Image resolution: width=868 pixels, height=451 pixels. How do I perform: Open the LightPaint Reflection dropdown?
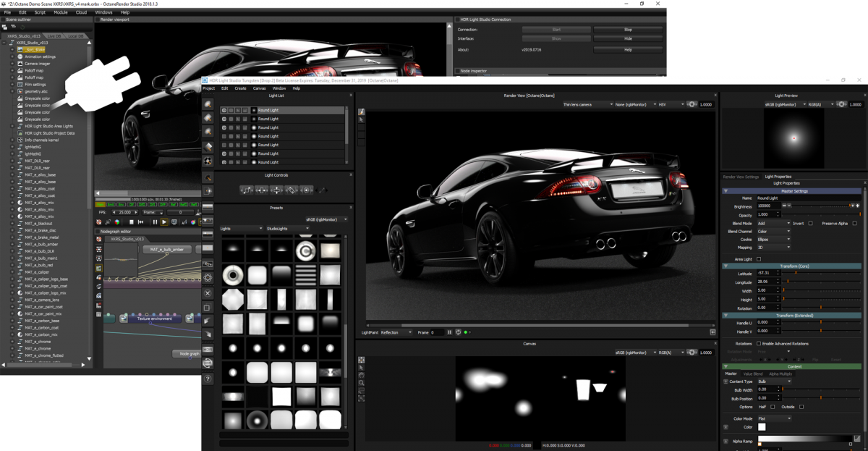tap(396, 332)
